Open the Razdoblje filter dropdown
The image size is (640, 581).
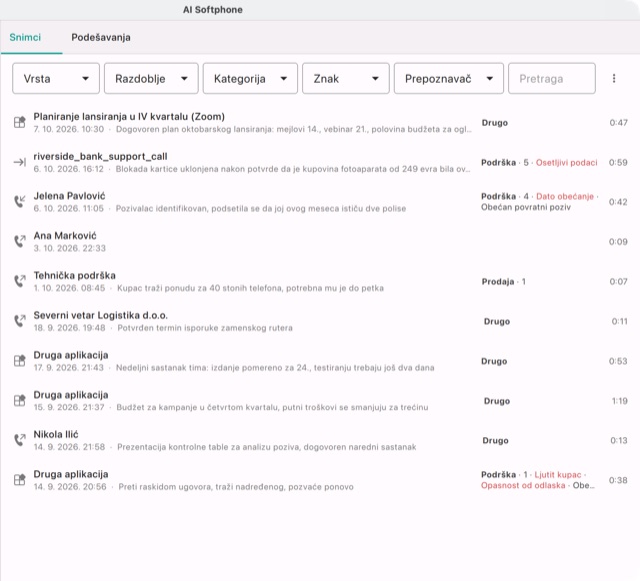tap(151, 78)
